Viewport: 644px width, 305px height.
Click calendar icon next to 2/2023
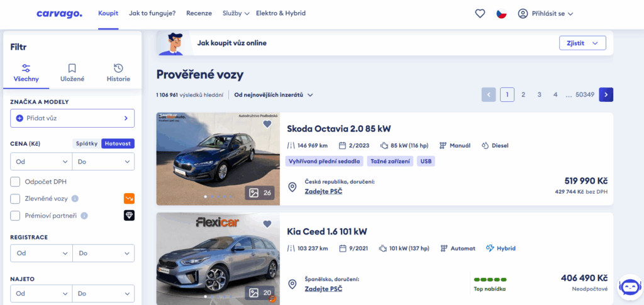343,145
